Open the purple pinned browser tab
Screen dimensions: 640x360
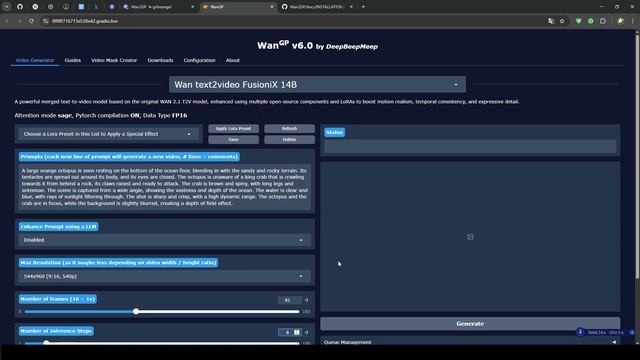point(112,7)
